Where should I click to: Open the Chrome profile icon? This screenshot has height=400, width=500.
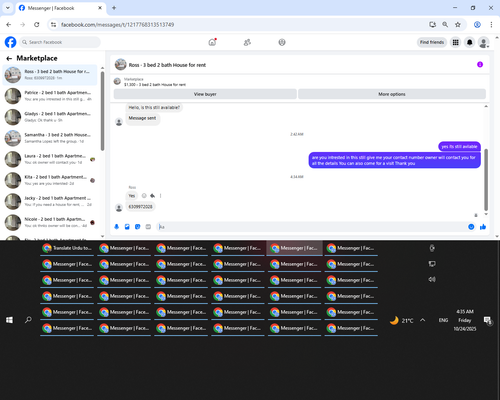[477, 25]
